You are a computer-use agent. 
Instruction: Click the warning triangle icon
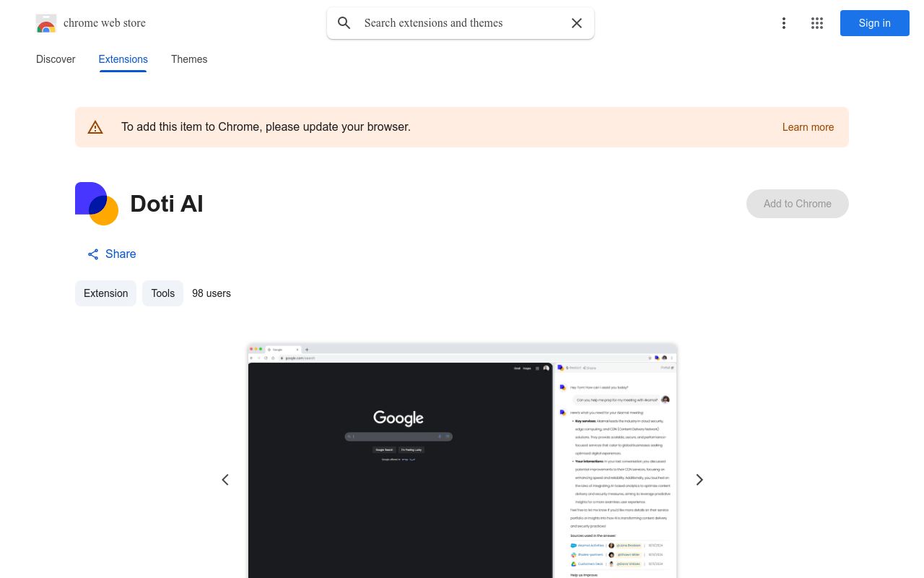(95, 127)
